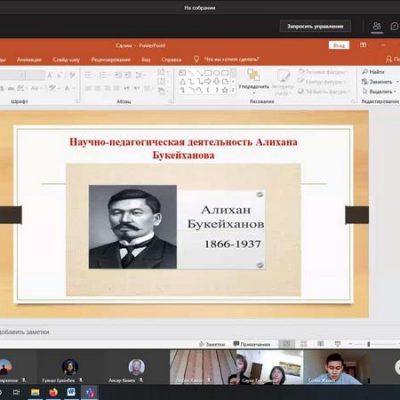Select the oval shape in gallery

pyautogui.click(x=216, y=73)
